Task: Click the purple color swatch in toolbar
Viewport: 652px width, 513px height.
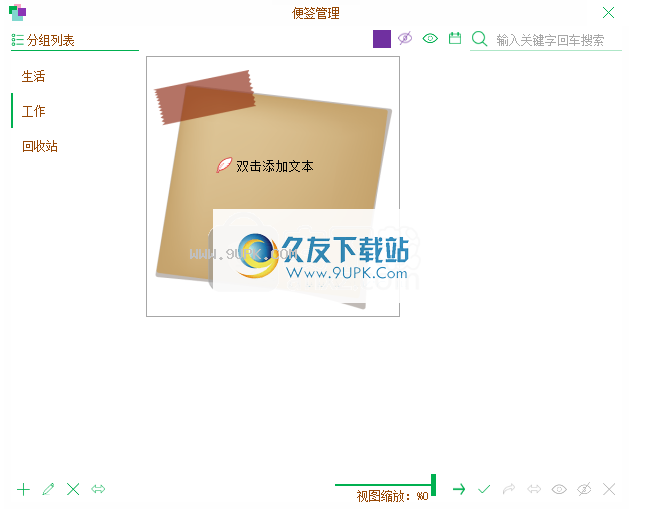Action: pos(382,39)
